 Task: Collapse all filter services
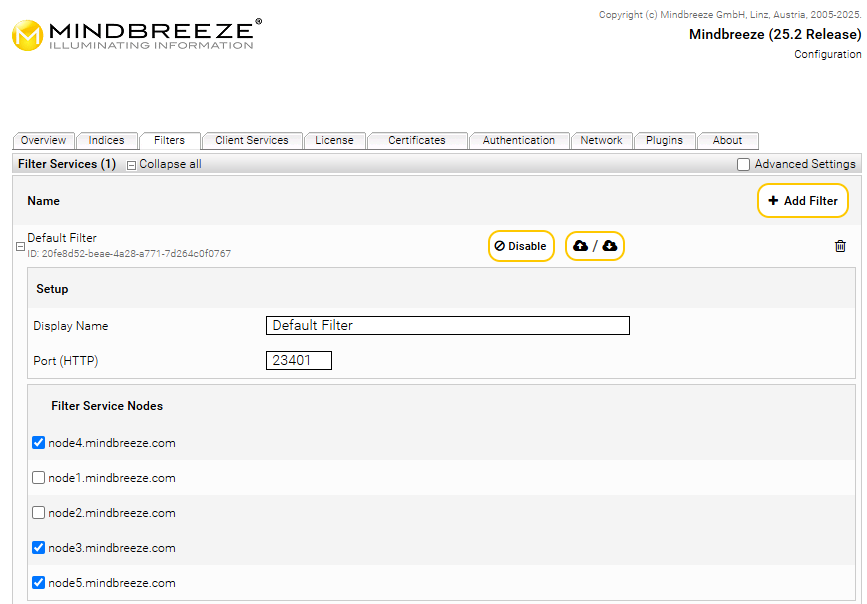(164, 164)
